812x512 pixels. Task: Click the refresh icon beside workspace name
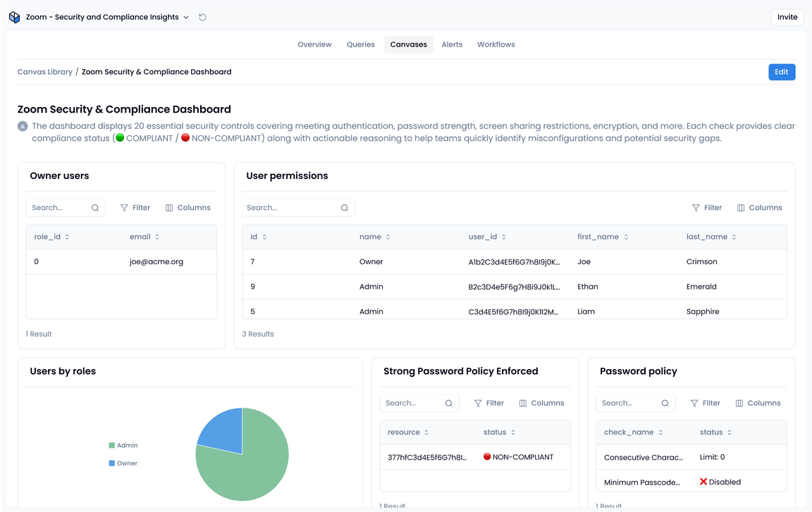[x=202, y=17]
